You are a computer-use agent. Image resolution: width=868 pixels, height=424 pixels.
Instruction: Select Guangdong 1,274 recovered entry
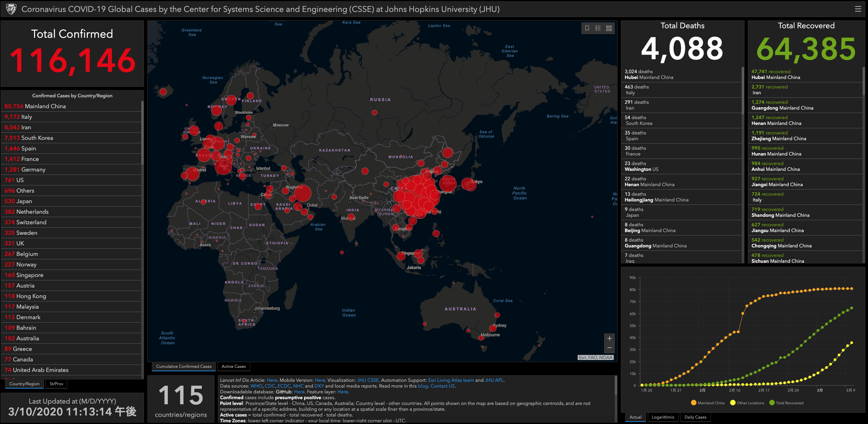(805, 105)
